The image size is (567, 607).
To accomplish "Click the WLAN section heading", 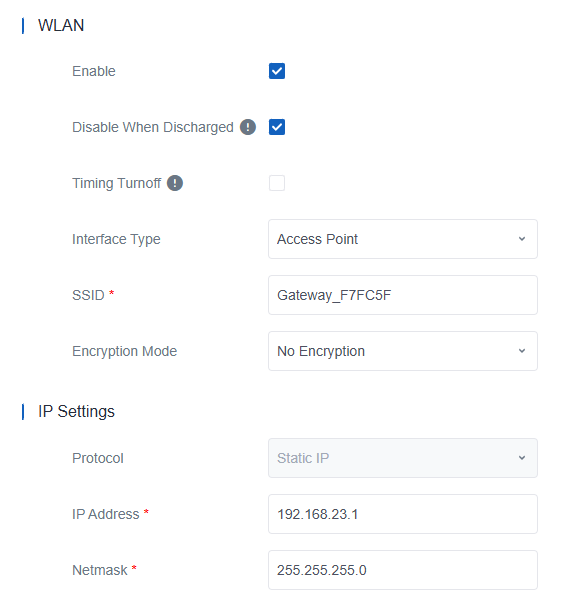I will [x=61, y=26].
